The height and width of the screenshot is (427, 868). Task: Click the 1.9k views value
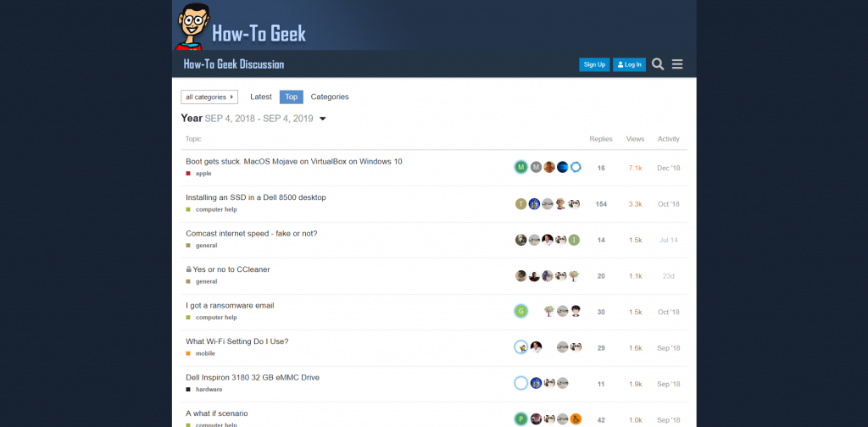pos(635,384)
